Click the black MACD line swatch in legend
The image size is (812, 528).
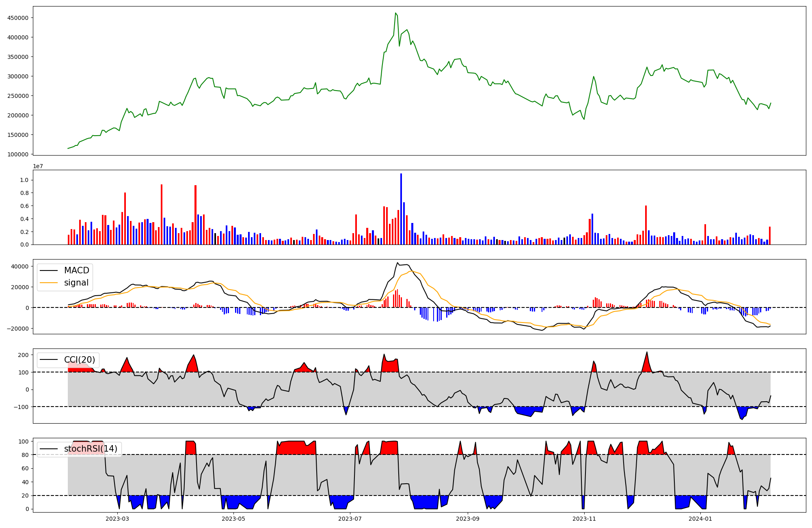click(x=50, y=270)
